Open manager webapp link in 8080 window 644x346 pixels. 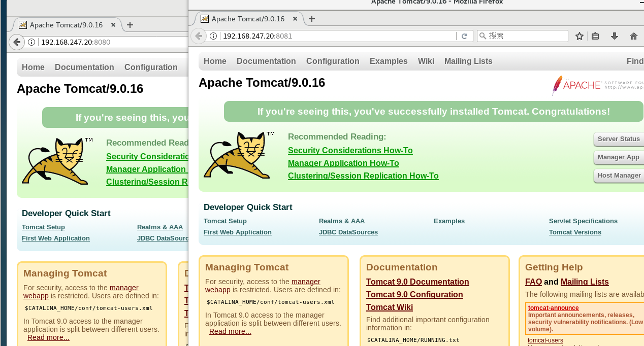[124, 287]
